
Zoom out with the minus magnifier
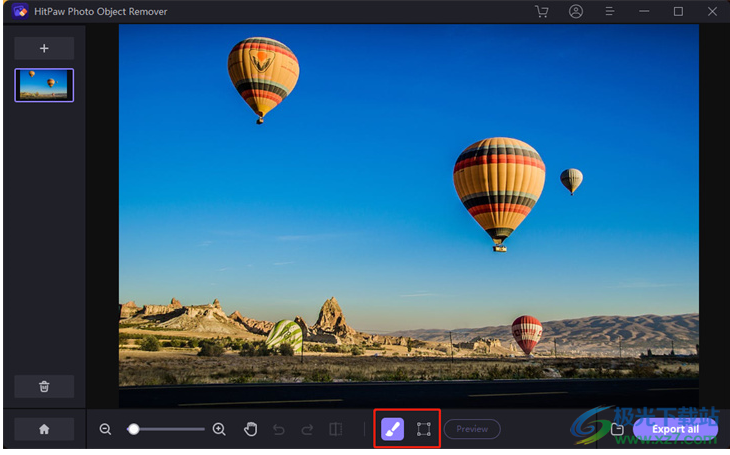(x=105, y=429)
